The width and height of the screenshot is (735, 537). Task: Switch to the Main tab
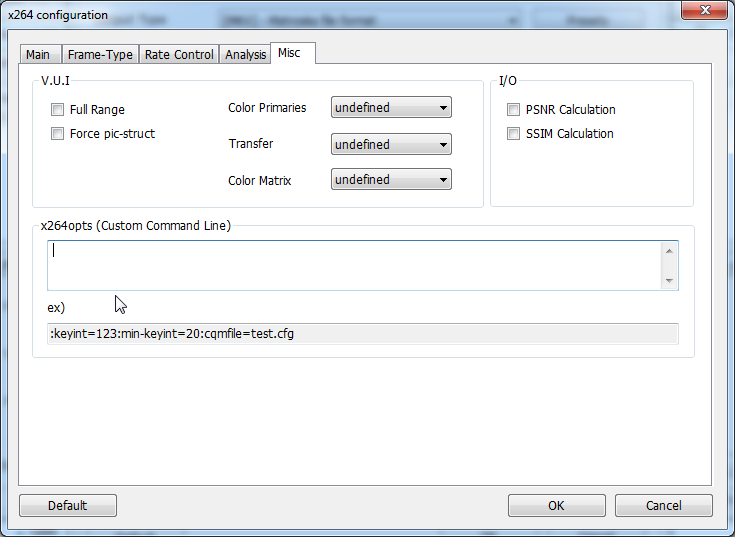(40, 55)
